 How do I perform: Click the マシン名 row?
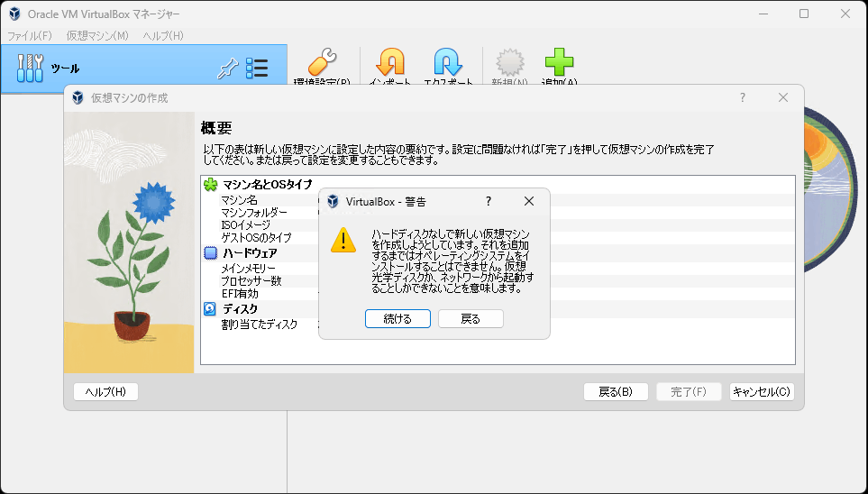pos(498,200)
